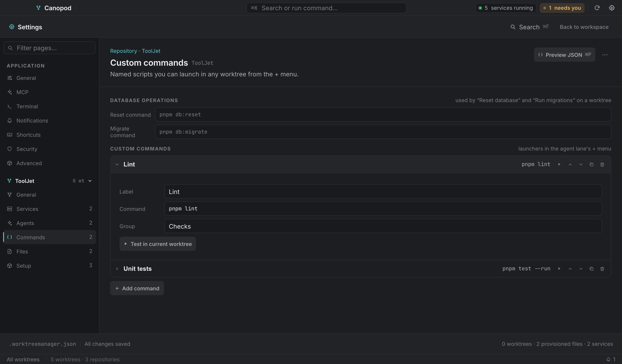Go to Security settings
This screenshot has width=622, height=364.
tap(49, 149)
